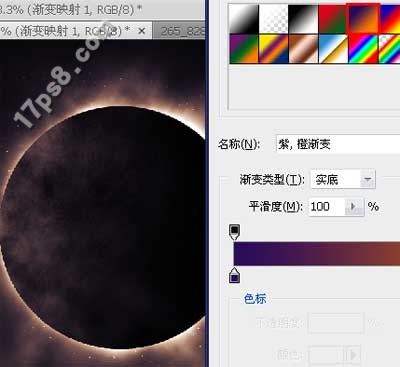Select the yellow-violet-orange-blue gradient preset
Screen dimensions: 400x367
(273, 49)
